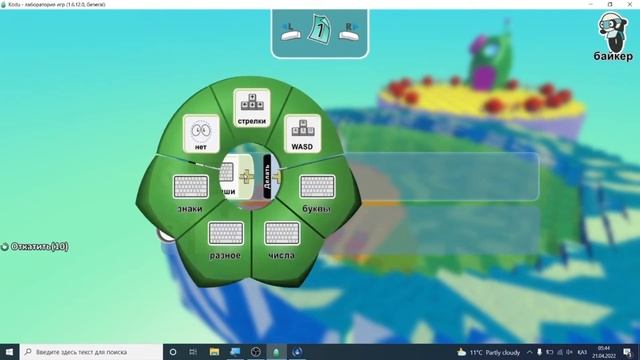Open Cortana circle in taskbar

pyautogui.click(x=173, y=352)
